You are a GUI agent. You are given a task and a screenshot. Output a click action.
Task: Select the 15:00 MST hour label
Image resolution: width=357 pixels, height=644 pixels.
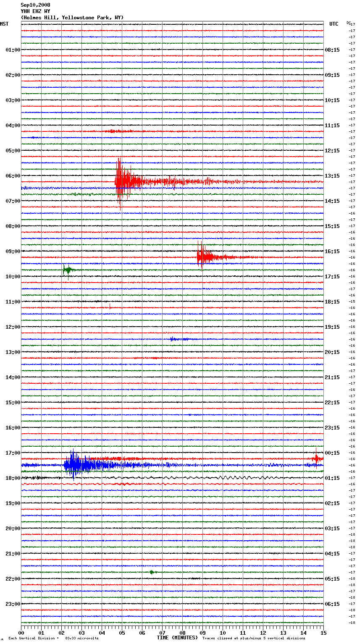coord(13,403)
